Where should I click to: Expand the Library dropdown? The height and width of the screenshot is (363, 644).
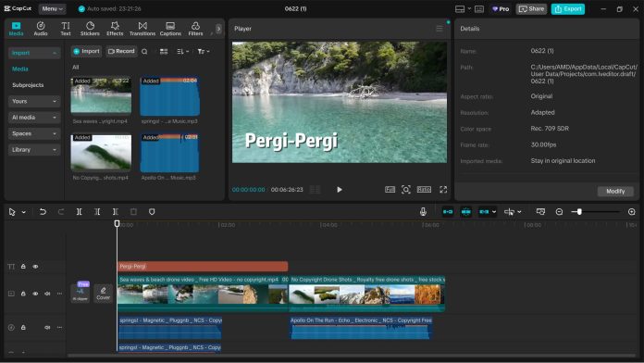(x=34, y=150)
